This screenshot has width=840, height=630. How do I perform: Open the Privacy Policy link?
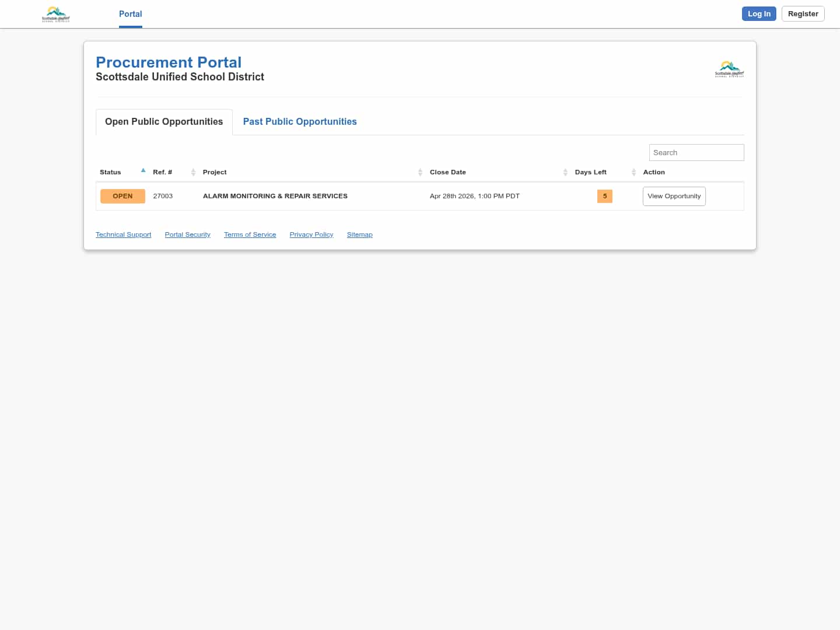(311, 235)
